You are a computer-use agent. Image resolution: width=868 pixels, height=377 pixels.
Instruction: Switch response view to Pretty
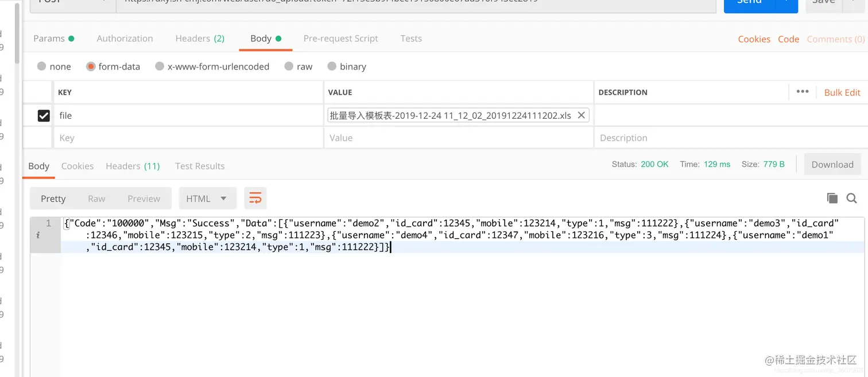[53, 199]
